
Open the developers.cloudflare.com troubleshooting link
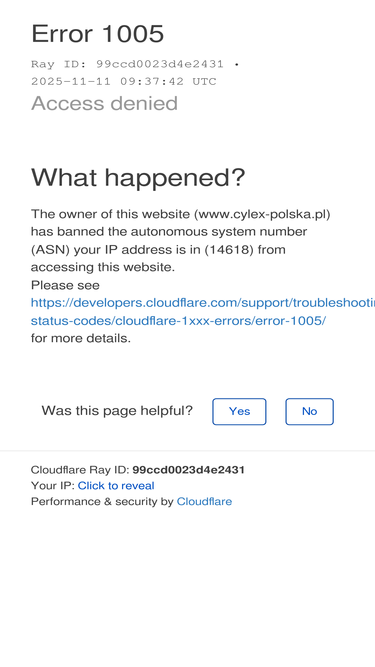(203, 303)
